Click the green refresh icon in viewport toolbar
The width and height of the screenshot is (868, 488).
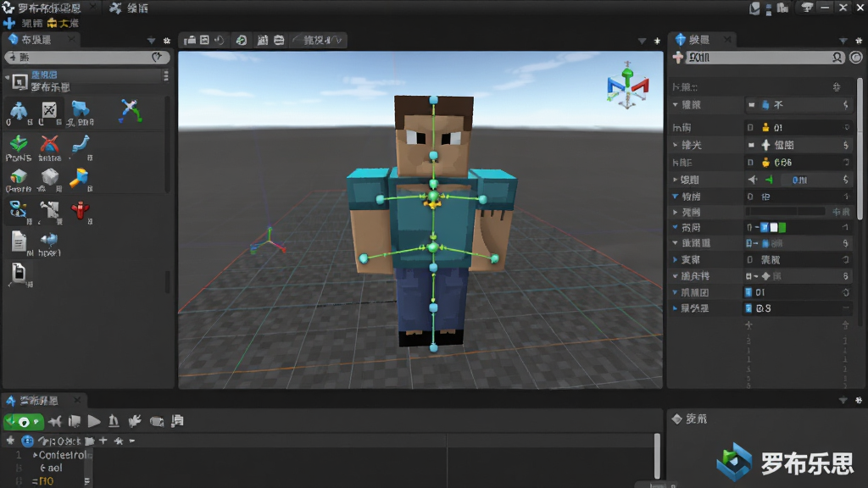(242, 41)
